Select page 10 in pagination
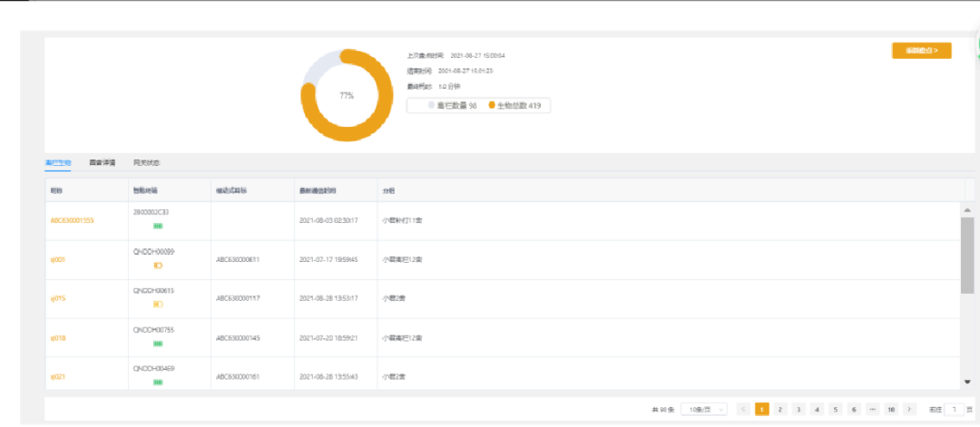 tap(891, 410)
